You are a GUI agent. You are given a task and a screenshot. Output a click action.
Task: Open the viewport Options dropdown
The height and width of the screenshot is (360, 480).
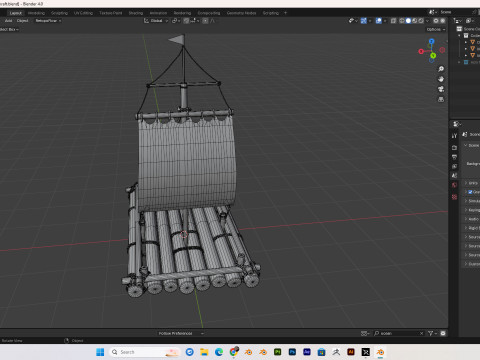(436, 29)
